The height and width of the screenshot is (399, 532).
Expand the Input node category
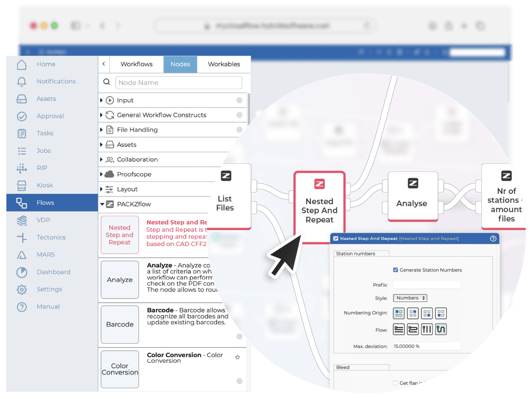tap(102, 100)
